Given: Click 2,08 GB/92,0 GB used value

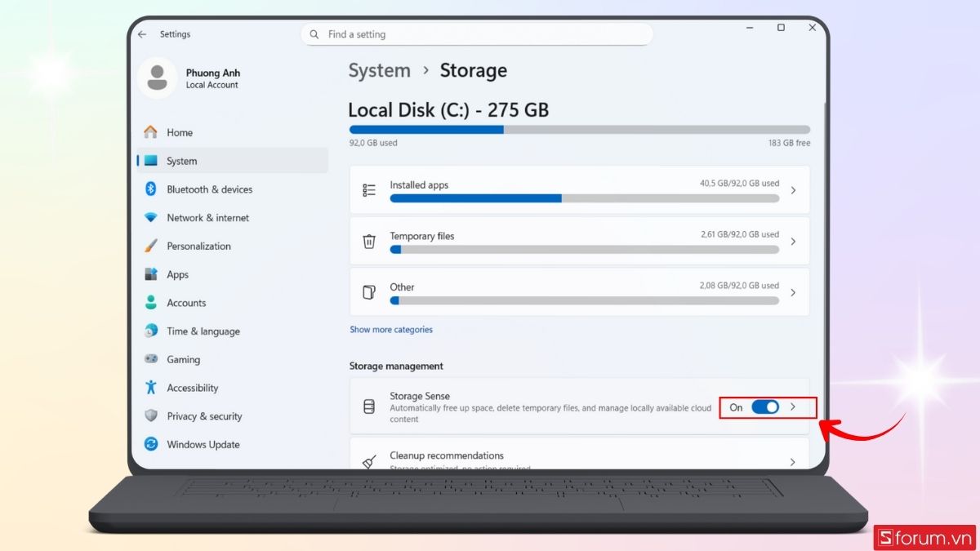Looking at the screenshot, I should tap(740, 286).
